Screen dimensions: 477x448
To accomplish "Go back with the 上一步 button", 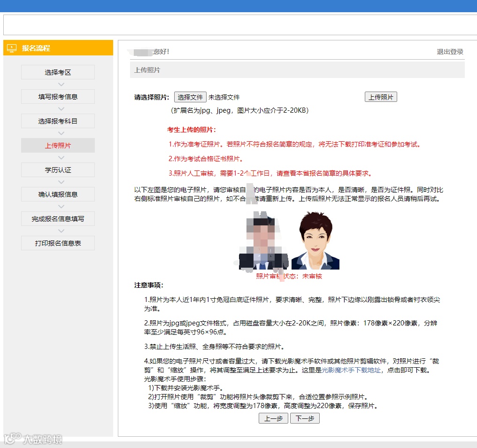I will pos(273,418).
